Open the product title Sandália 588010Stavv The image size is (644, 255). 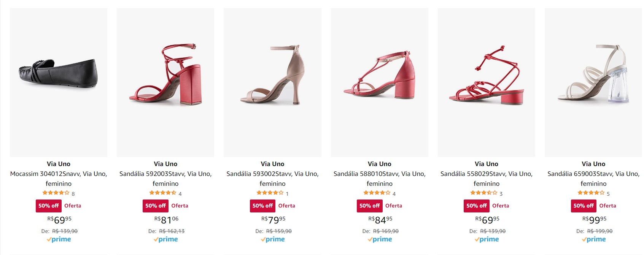(380, 179)
